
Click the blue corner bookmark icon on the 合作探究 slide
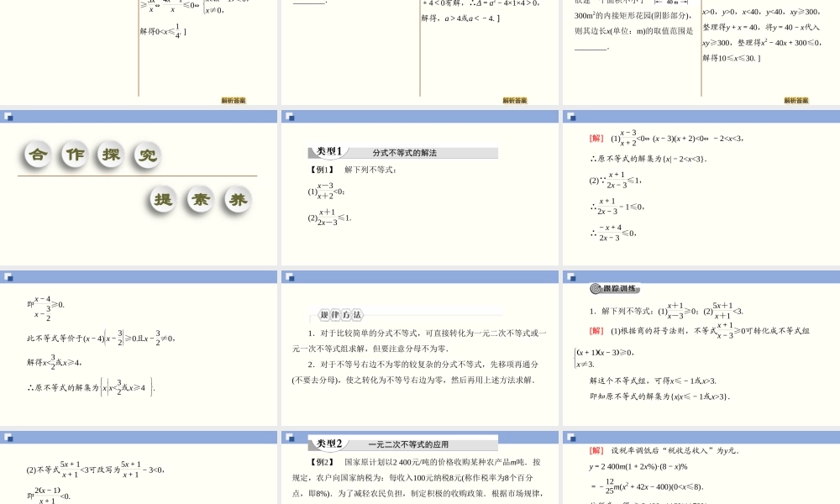[x=10, y=116]
